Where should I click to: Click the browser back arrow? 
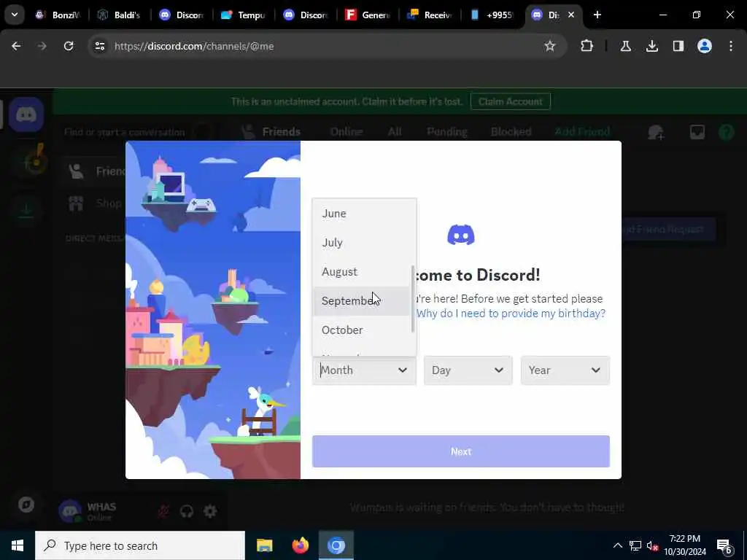(16, 46)
